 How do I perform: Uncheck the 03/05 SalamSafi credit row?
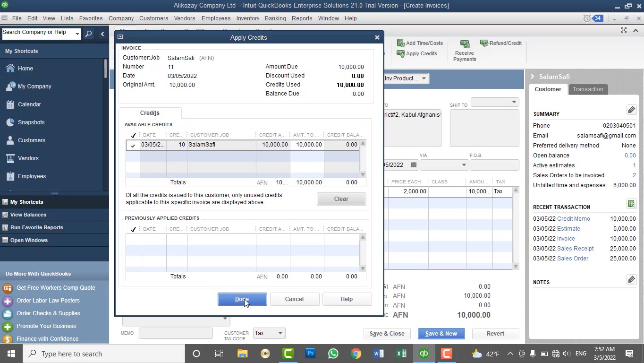[133, 145]
